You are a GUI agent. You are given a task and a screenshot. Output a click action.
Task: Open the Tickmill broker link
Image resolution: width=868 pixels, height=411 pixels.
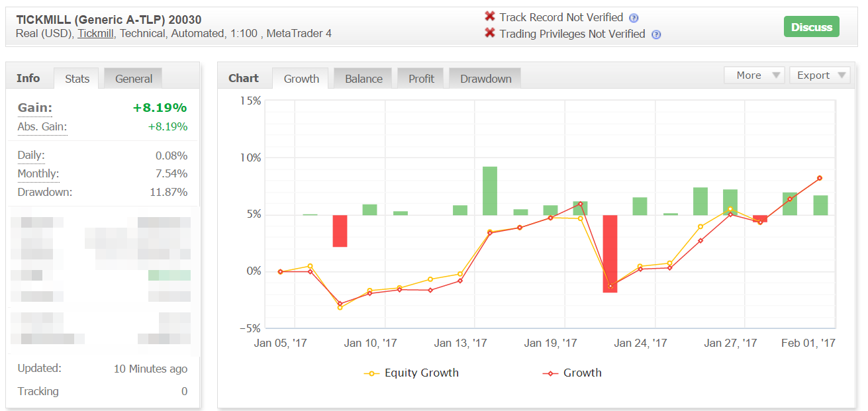pyautogui.click(x=95, y=33)
